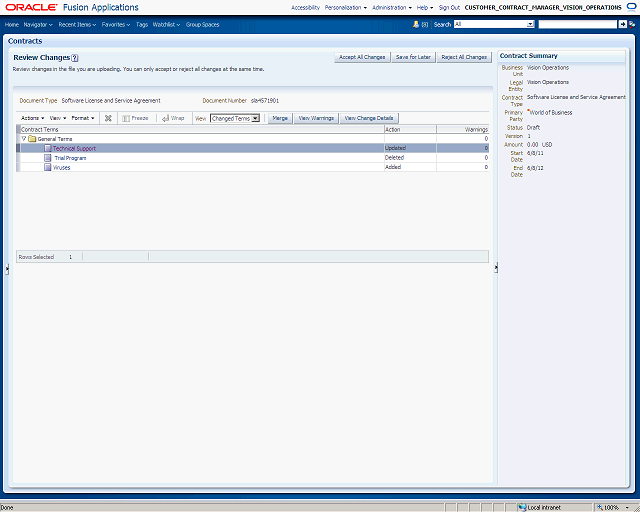This screenshot has height=512, width=640.
Task: Click the Wrap toolbar item
Action: click(173, 118)
